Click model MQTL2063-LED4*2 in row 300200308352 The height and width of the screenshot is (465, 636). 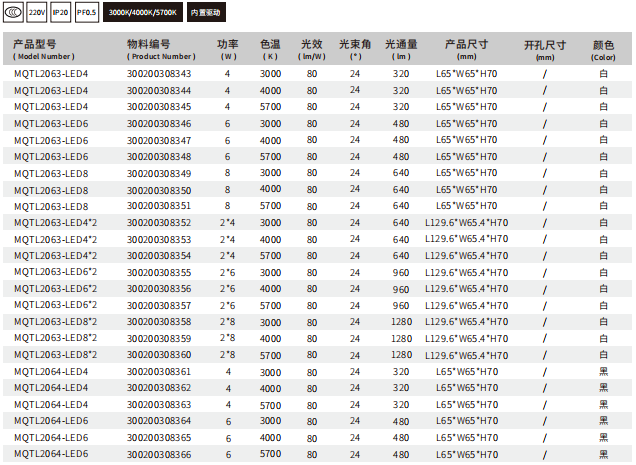point(56,223)
